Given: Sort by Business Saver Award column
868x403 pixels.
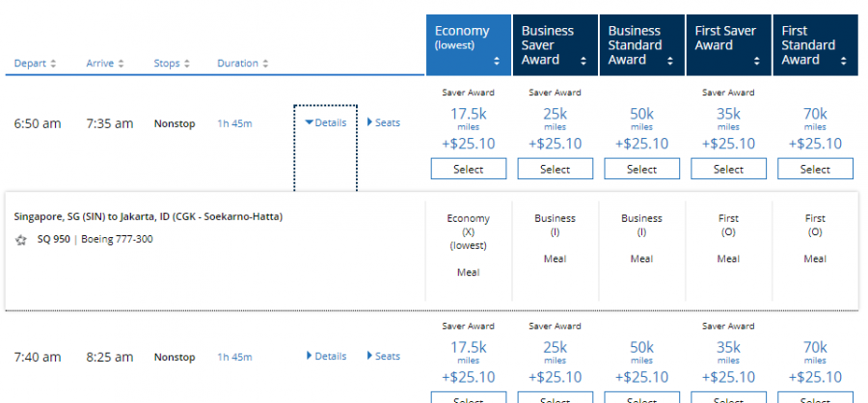Looking at the screenshot, I should [555, 43].
